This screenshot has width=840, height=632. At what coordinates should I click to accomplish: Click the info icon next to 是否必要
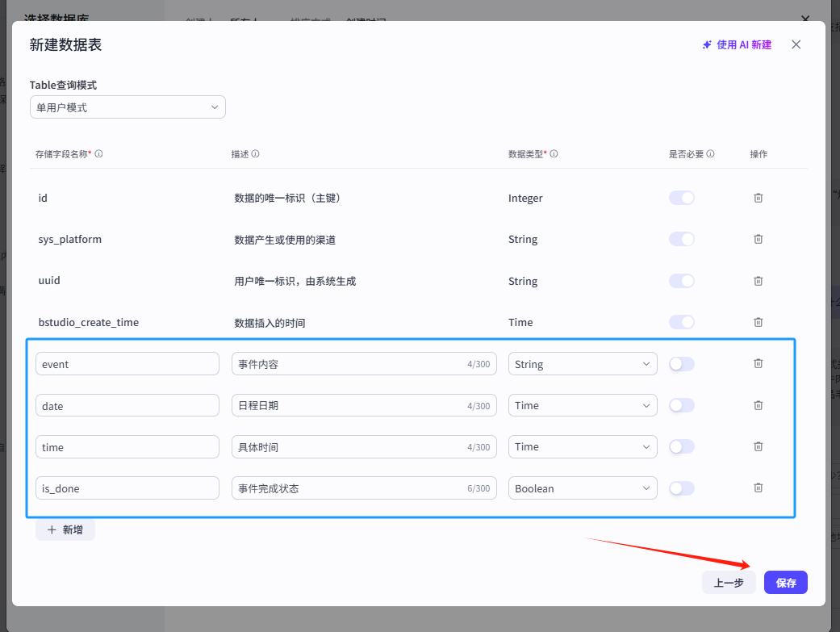710,154
